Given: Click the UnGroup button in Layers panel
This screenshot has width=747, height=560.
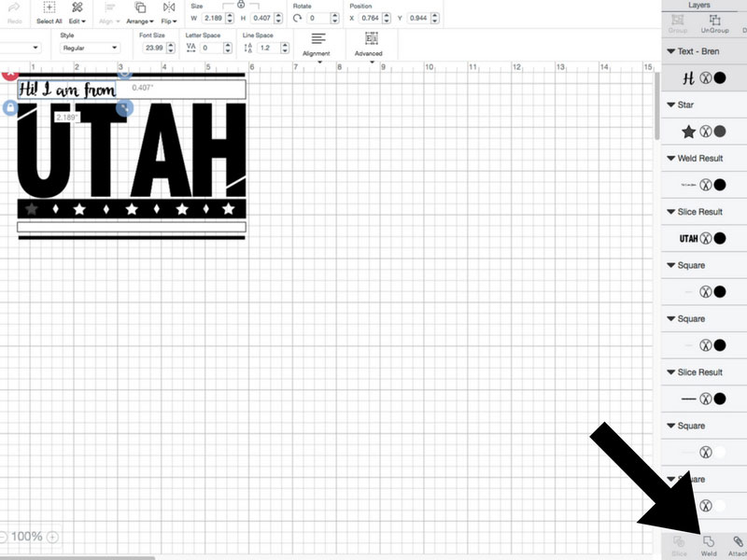Looking at the screenshot, I should point(714,24).
